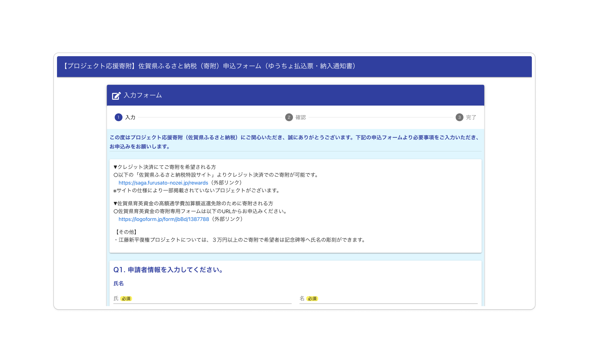Image resolution: width=589 pixels, height=364 pixels.
Task: Click the step 1 circle icon
Action: coord(118,117)
